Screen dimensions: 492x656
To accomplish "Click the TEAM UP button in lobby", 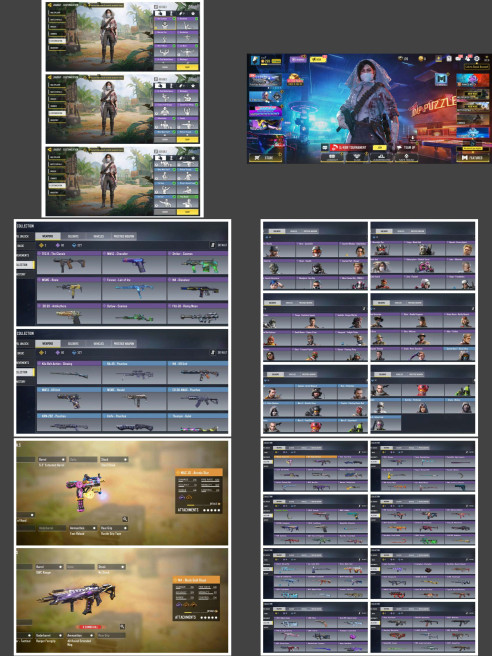I will click(407, 148).
